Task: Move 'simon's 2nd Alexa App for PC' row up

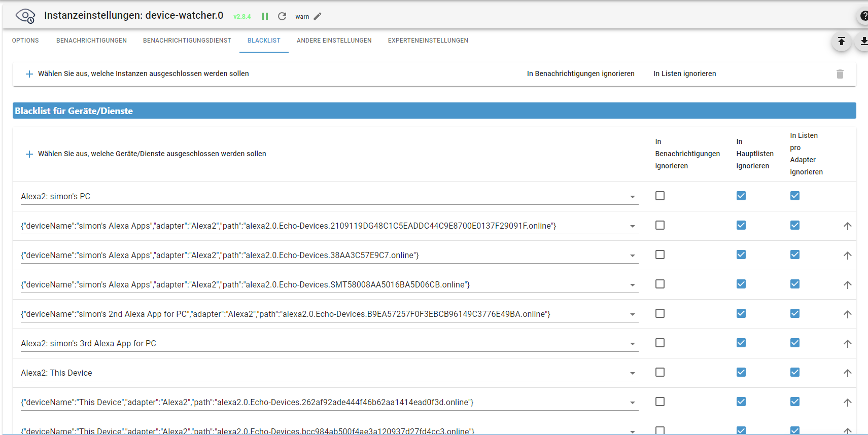Action: click(847, 314)
